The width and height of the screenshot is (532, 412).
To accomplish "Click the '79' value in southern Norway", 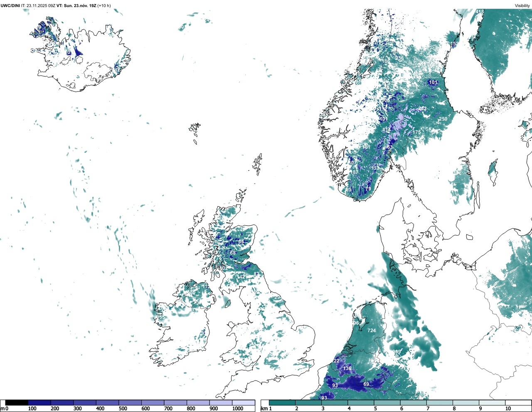I will (x=368, y=189).
